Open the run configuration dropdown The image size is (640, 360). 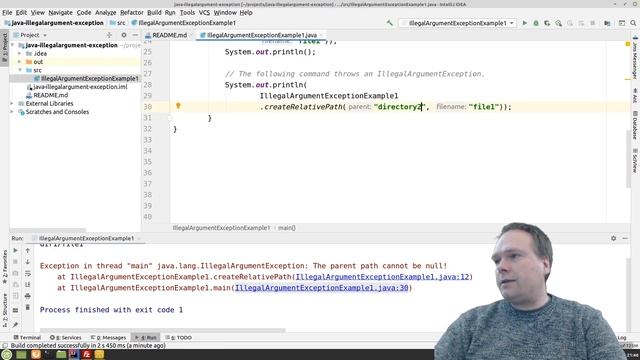click(458, 23)
